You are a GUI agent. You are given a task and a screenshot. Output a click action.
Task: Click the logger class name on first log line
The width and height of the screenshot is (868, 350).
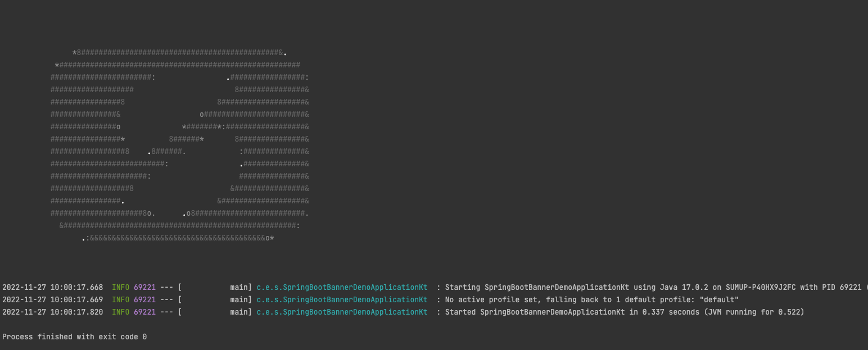342,288
